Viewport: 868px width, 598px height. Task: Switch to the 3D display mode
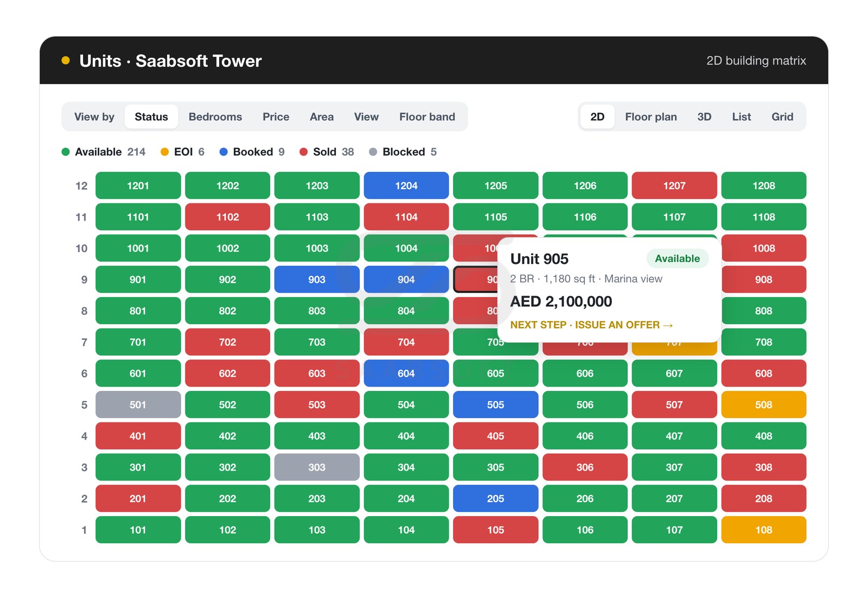click(x=704, y=117)
